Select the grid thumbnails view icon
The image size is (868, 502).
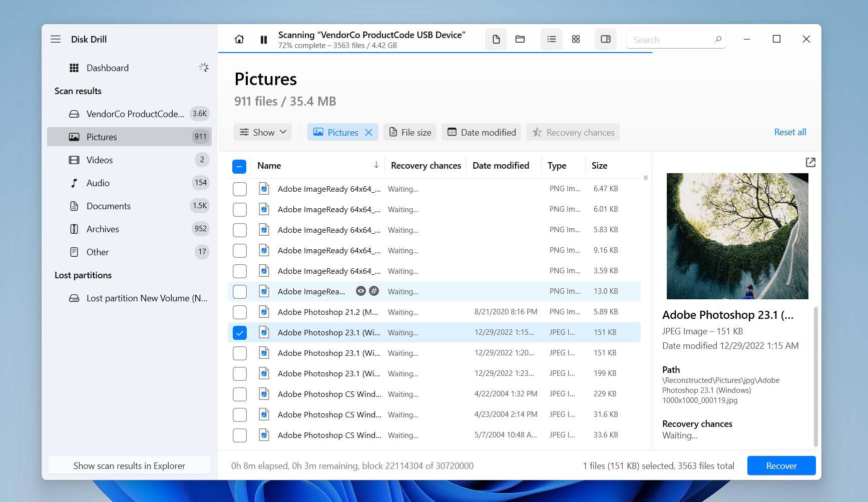click(576, 39)
